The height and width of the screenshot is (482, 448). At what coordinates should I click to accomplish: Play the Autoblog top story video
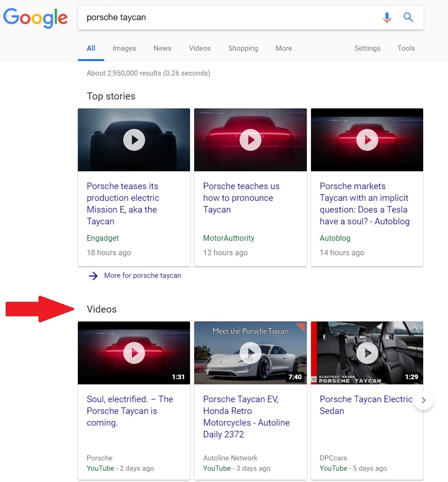[367, 140]
